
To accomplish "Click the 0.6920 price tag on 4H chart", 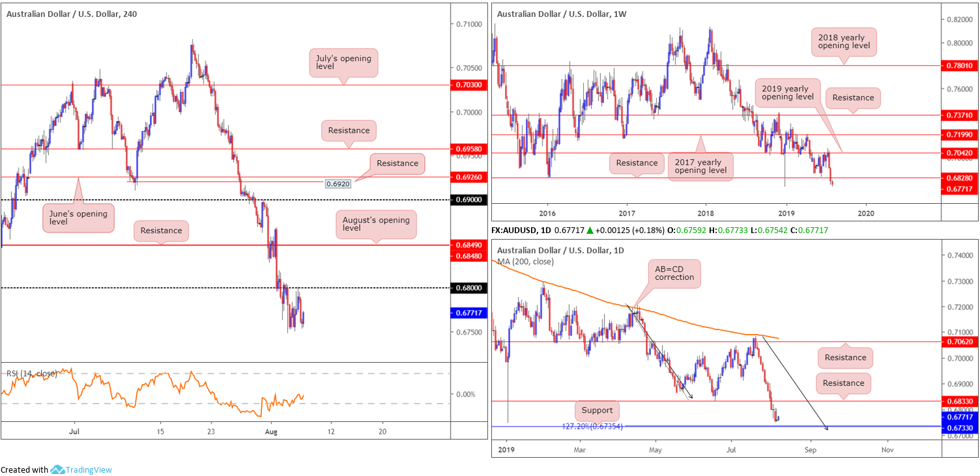I will [339, 184].
